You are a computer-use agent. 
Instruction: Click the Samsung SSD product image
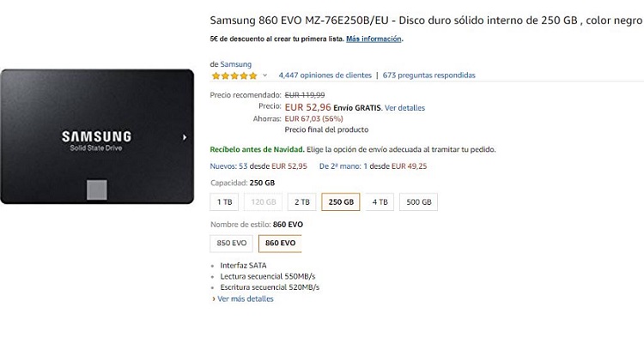tap(97, 136)
